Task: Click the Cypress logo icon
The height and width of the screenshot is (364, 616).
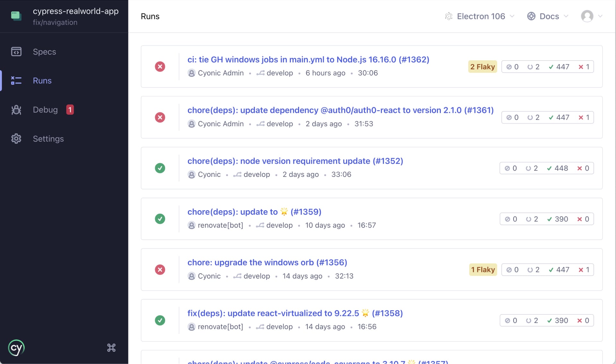Action: tap(16, 348)
